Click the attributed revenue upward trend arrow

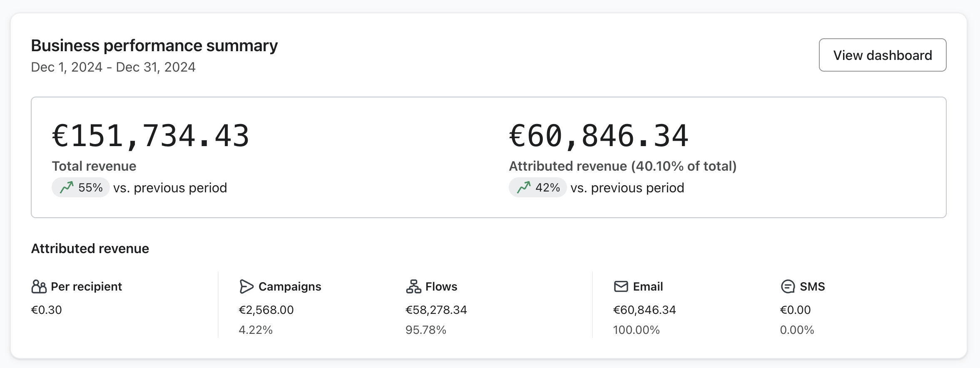coord(524,188)
